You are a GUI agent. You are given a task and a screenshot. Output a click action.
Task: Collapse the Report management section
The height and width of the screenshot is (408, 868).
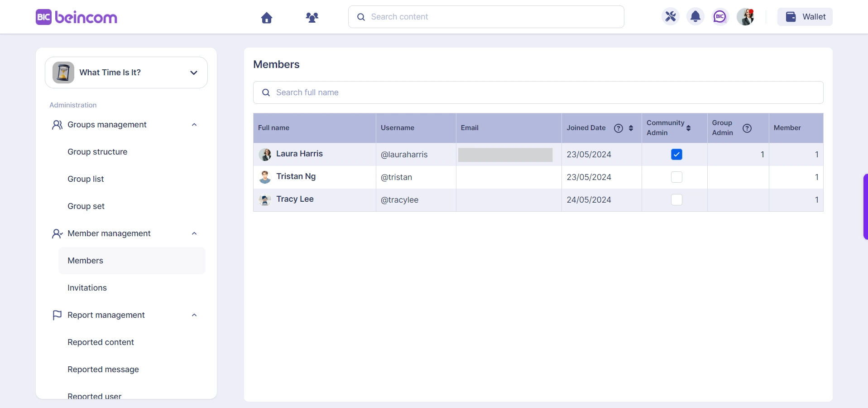(x=194, y=315)
